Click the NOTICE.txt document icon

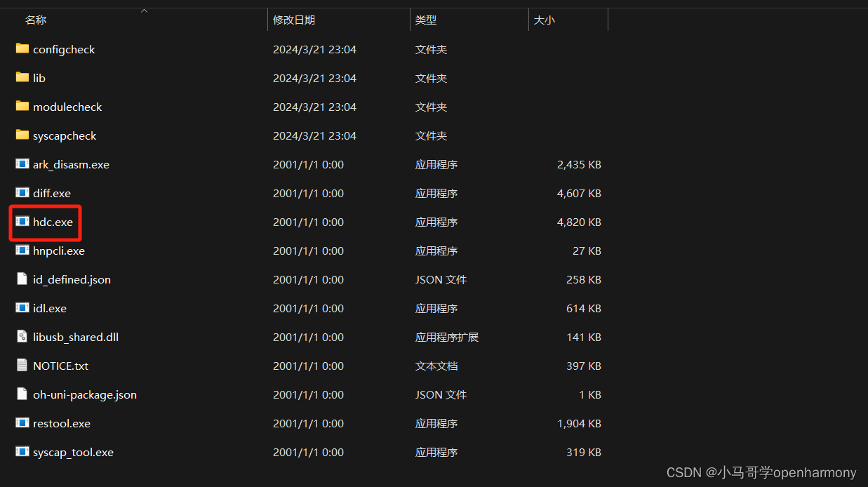[22, 366]
